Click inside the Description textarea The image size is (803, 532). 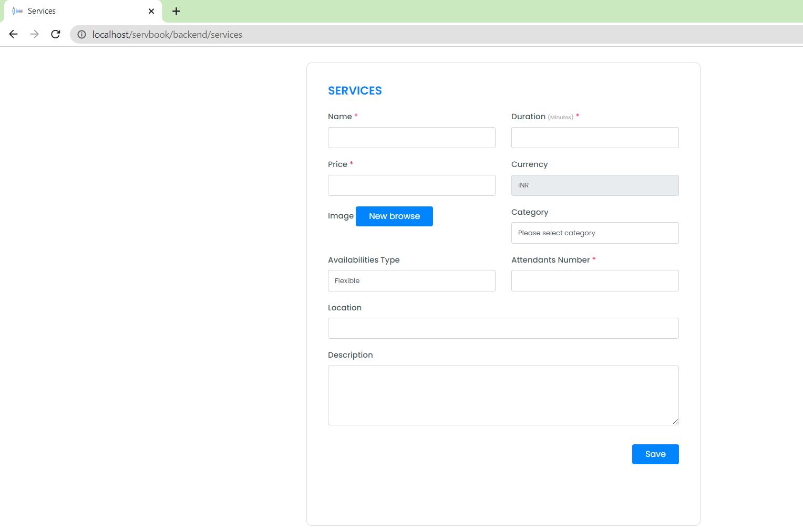[503, 395]
